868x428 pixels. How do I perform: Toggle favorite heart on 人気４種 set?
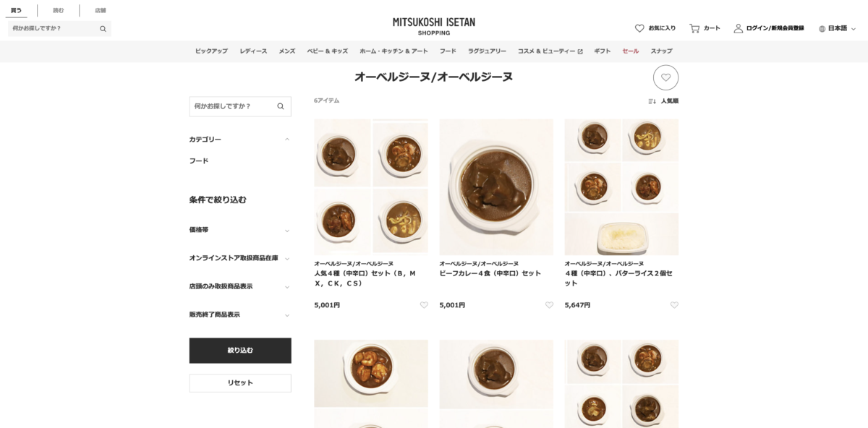[424, 305]
